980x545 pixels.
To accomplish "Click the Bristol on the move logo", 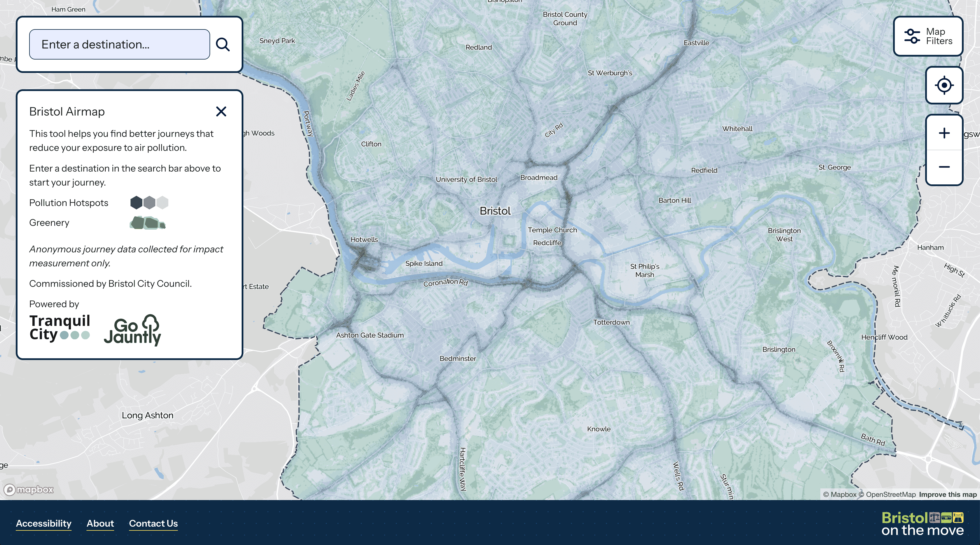I will click(922, 524).
